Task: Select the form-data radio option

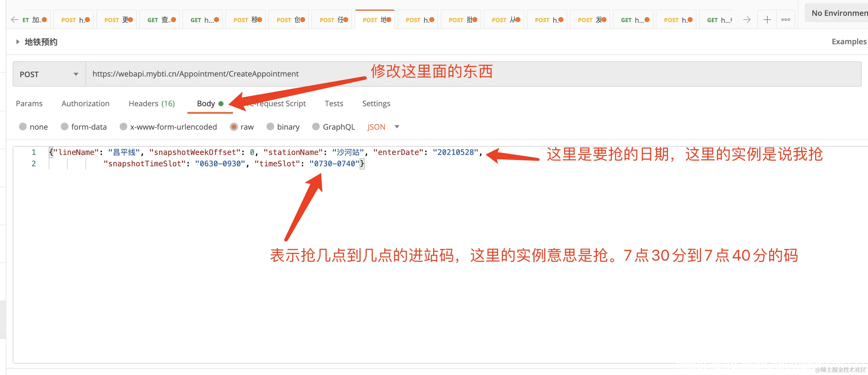Action: tap(64, 126)
